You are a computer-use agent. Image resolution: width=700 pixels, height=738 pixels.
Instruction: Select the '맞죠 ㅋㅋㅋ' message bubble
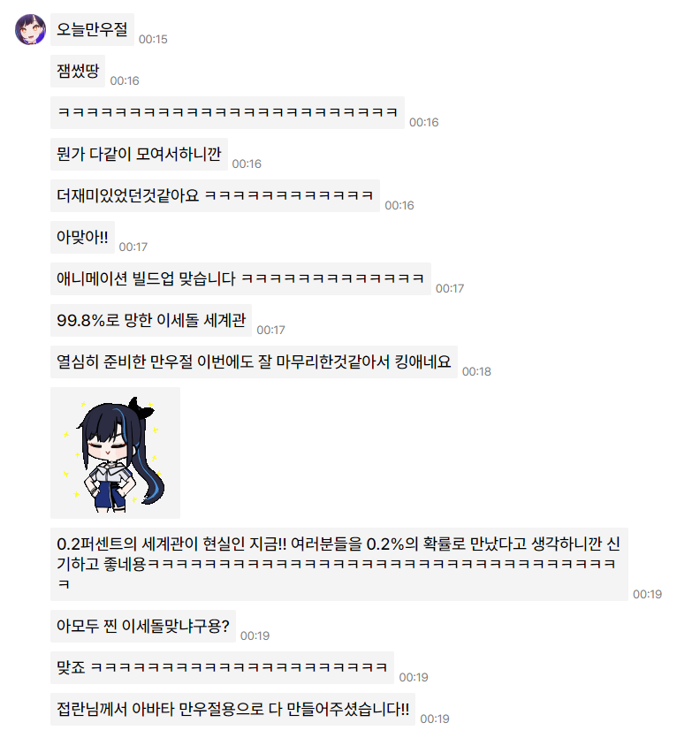pyautogui.click(x=222, y=667)
